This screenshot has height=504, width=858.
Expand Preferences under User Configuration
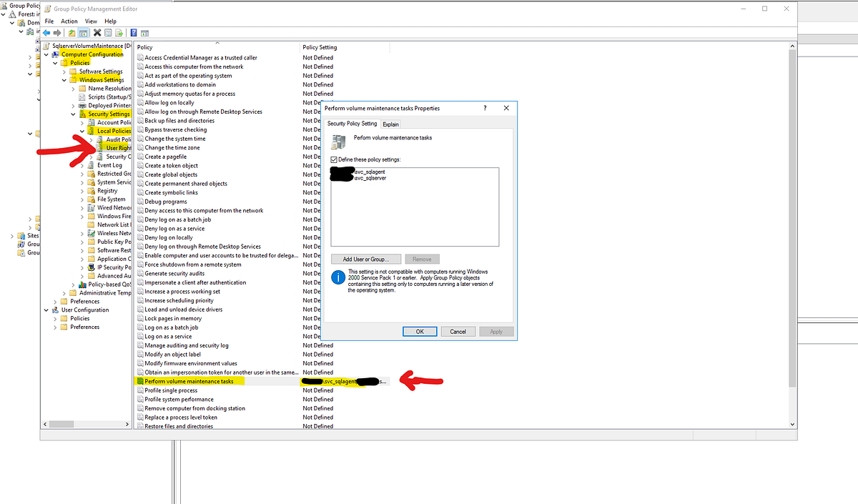click(56, 327)
